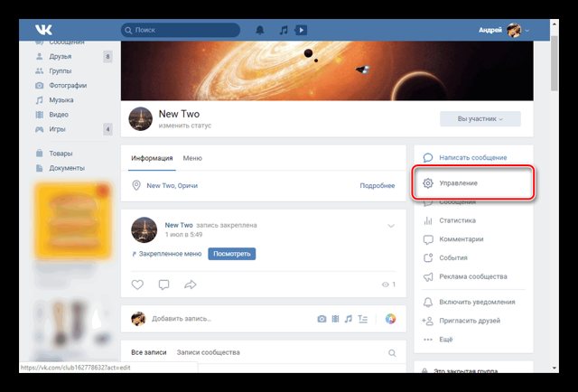Click the Друзья people icon
Image resolution: width=578 pixels, height=392 pixels.
point(39,56)
